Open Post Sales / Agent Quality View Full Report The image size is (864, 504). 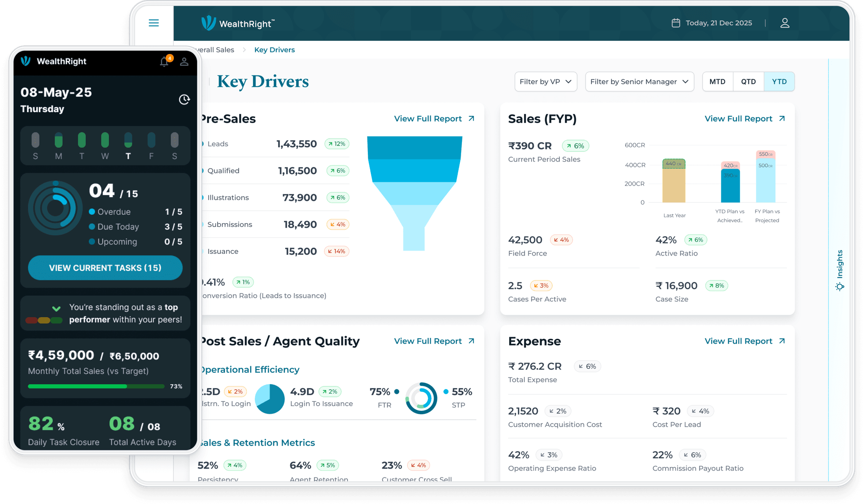[x=435, y=341]
